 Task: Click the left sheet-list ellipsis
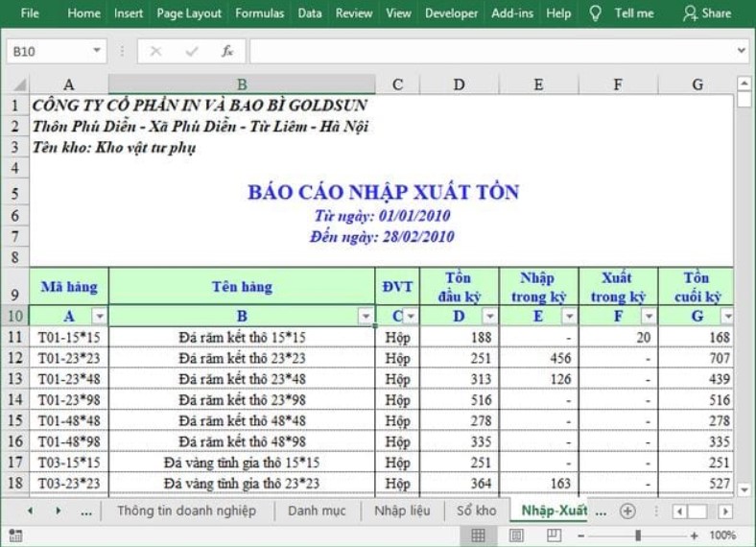point(86,512)
